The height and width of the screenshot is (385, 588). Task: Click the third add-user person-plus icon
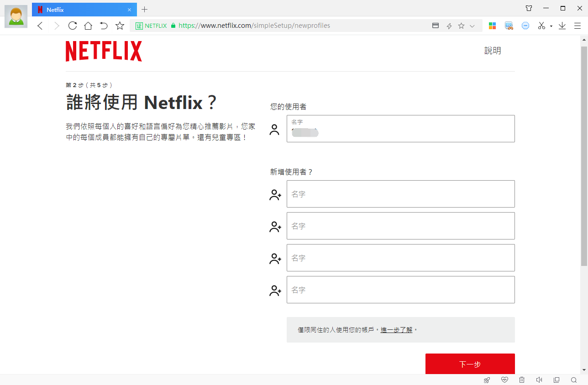pos(275,259)
